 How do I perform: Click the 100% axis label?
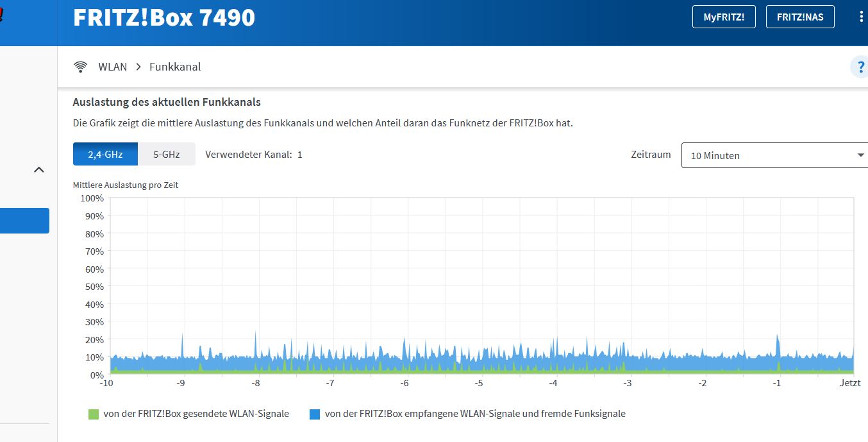(x=92, y=198)
